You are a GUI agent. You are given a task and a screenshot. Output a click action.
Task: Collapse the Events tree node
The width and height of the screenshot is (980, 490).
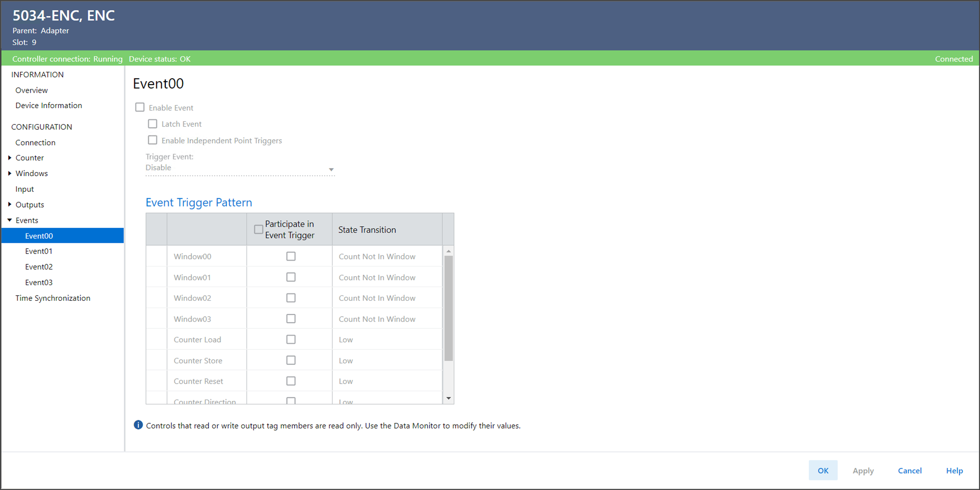10,220
